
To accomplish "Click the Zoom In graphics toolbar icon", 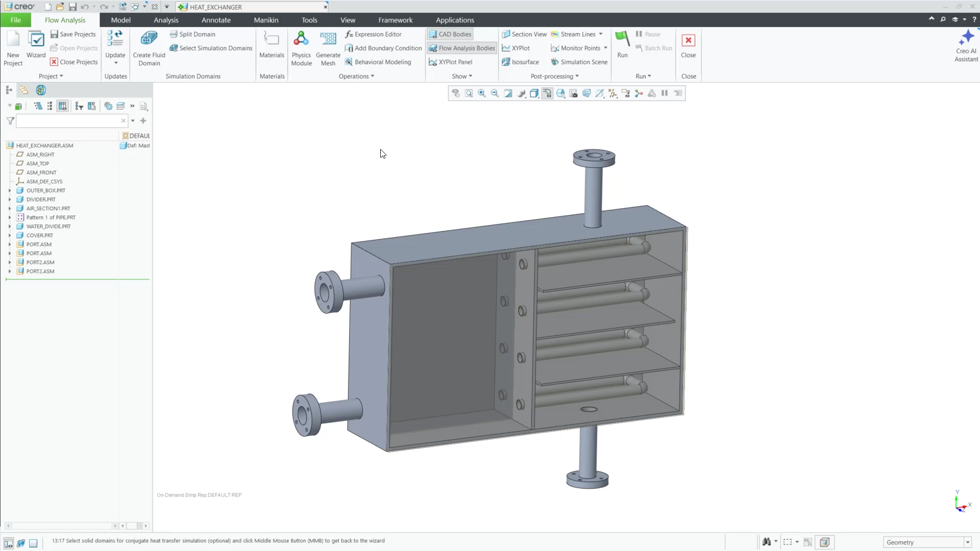I will click(x=482, y=93).
